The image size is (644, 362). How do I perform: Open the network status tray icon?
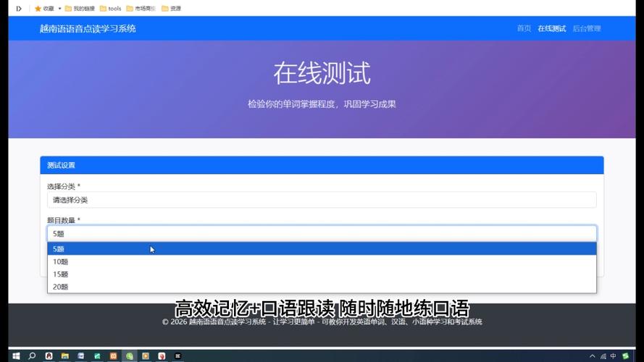[603, 355]
